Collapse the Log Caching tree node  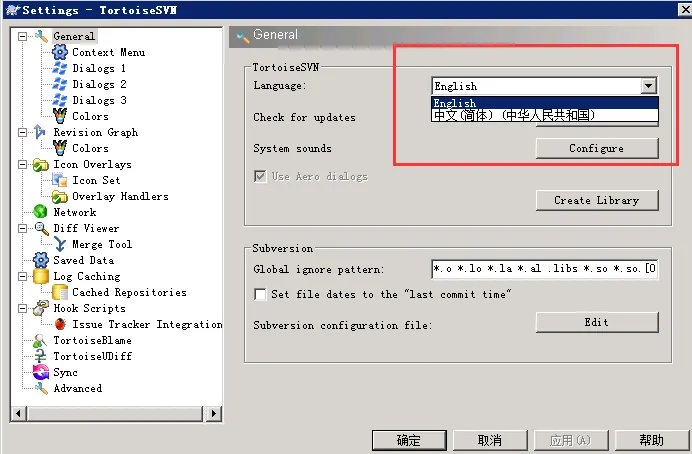click(22, 276)
